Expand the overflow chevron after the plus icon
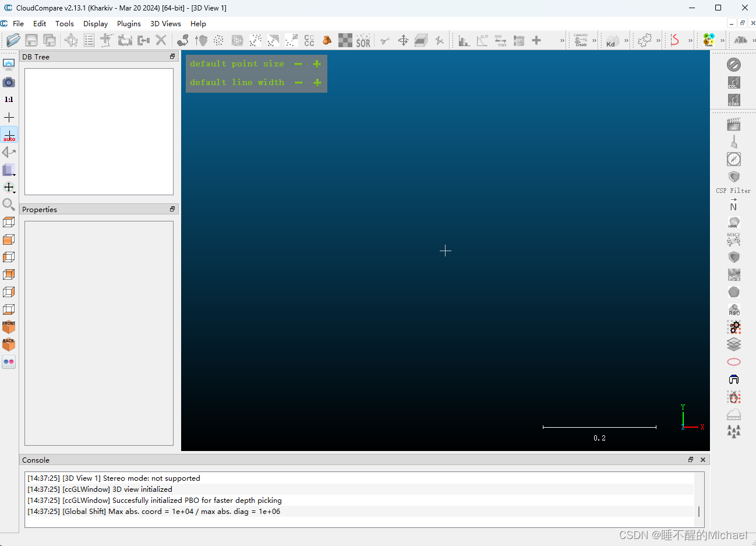The height and width of the screenshot is (546, 756). [x=562, y=41]
